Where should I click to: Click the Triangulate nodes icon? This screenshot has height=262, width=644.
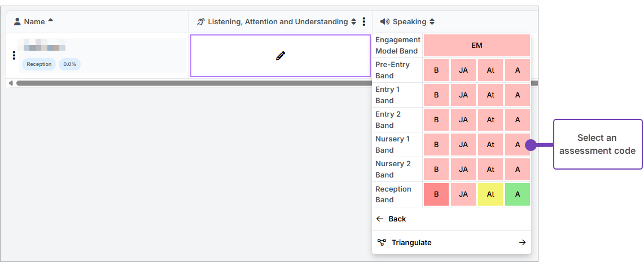(382, 243)
